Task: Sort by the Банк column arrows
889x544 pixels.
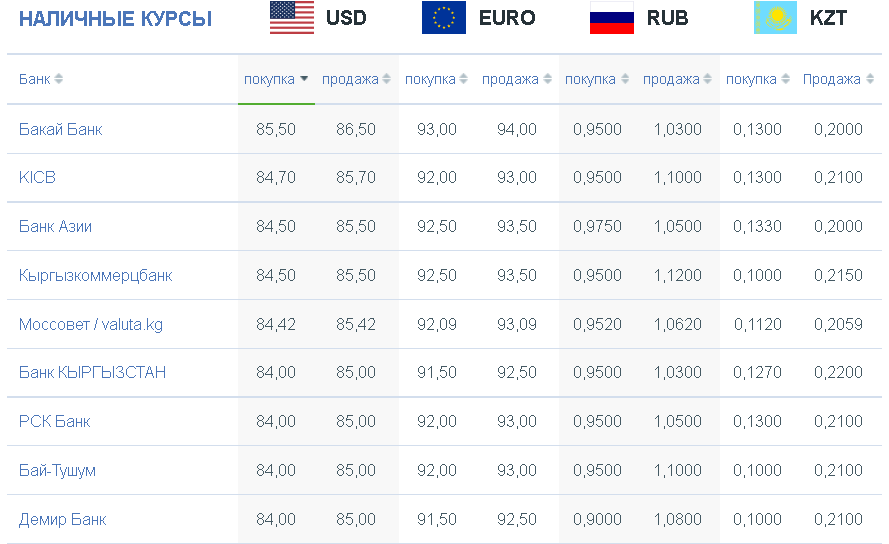Action: (x=58, y=79)
